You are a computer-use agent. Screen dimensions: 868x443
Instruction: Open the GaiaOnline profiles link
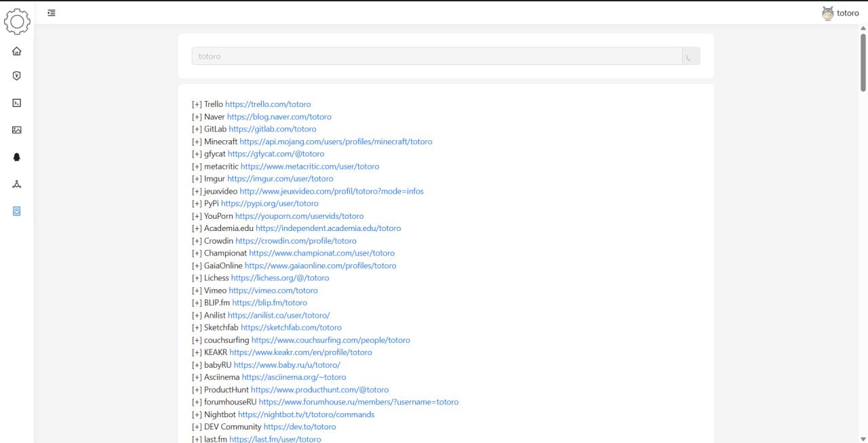[x=321, y=266]
